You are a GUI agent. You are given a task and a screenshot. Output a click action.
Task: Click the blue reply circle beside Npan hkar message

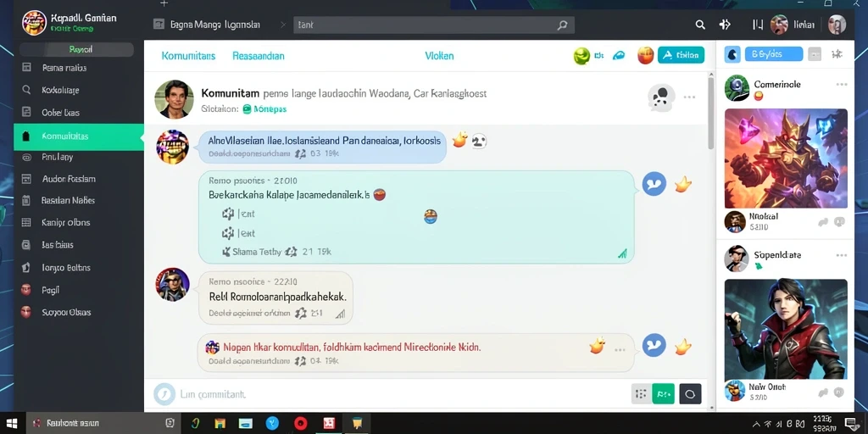(654, 346)
